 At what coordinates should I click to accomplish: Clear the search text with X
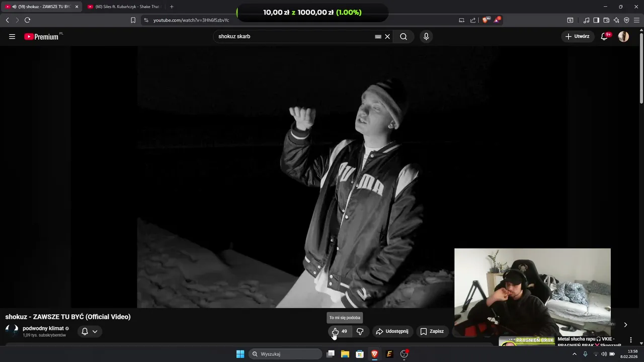(387, 37)
